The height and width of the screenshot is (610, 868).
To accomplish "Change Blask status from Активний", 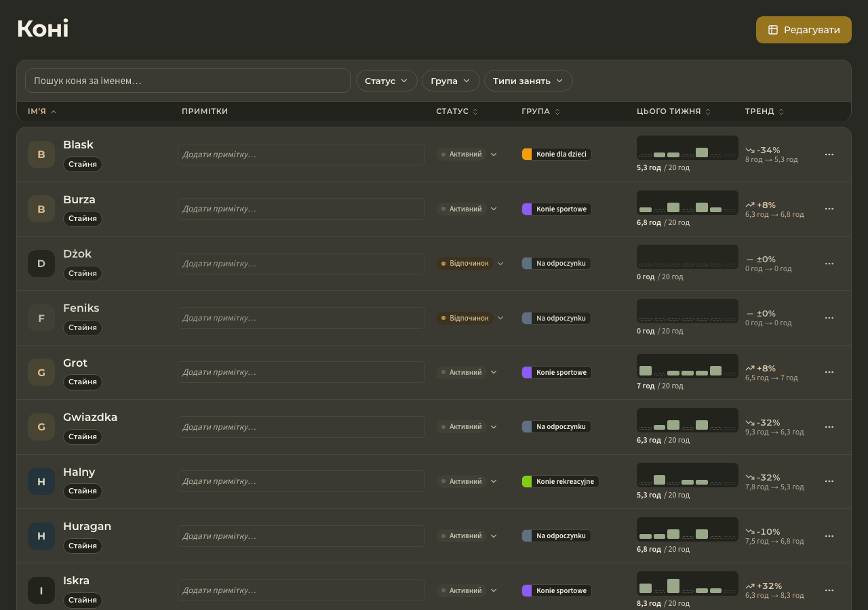I will pos(467,155).
